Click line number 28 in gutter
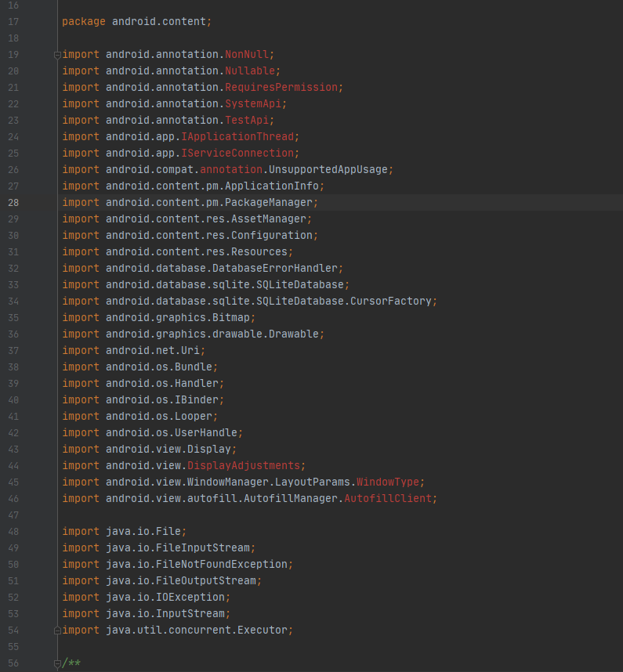This screenshot has width=623, height=672. click(13, 203)
